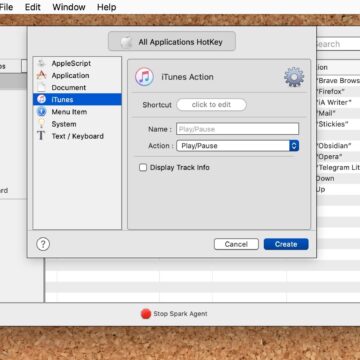Select the Firefox row in main window
This screenshot has height=360, width=360.
pyautogui.click(x=338, y=91)
